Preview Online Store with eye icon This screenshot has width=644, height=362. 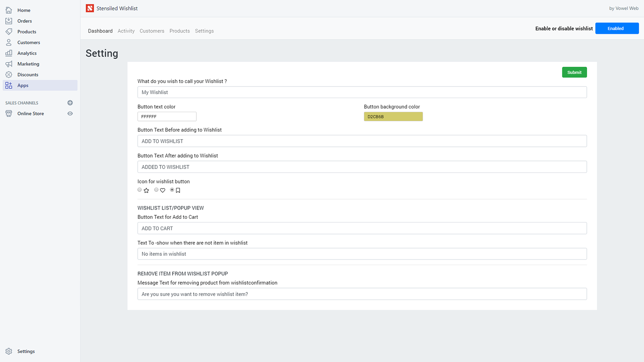tap(70, 113)
